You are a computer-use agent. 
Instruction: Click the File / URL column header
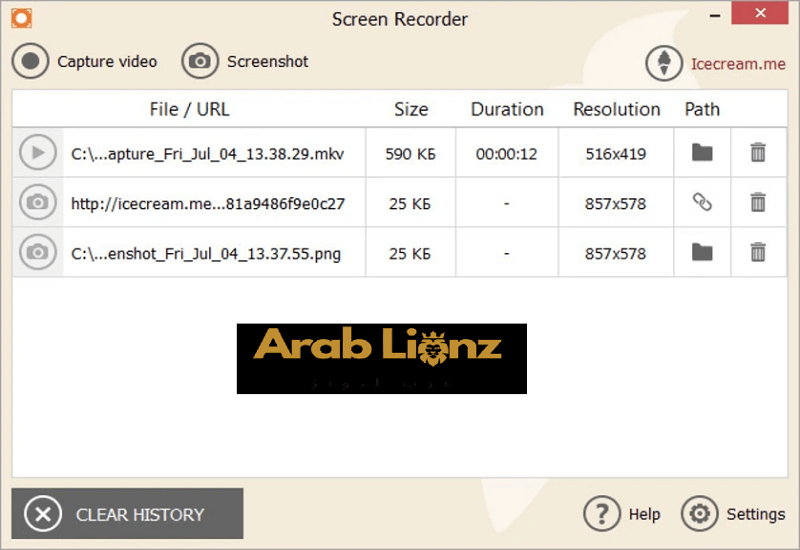coord(189,109)
